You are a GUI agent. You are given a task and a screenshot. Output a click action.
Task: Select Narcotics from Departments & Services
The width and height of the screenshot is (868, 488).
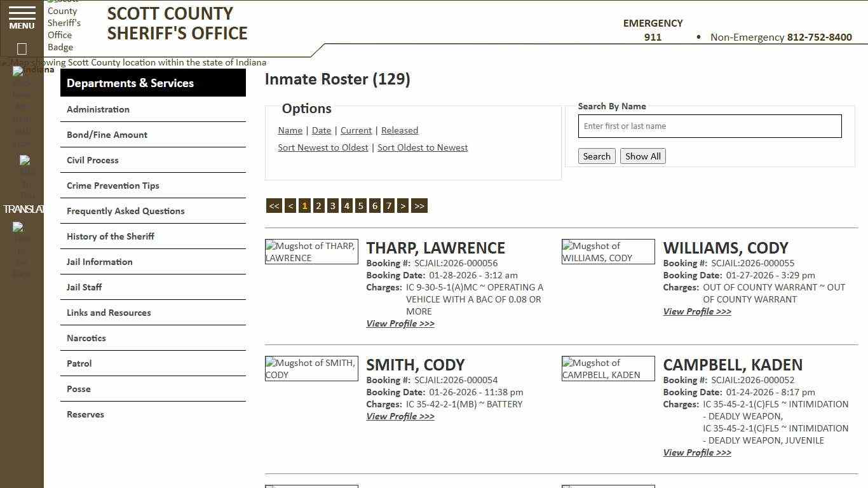[86, 338]
